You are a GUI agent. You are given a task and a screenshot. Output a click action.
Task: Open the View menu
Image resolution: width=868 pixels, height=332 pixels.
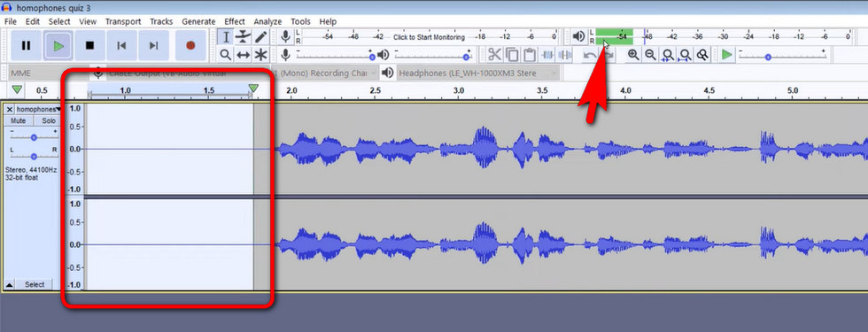click(88, 21)
